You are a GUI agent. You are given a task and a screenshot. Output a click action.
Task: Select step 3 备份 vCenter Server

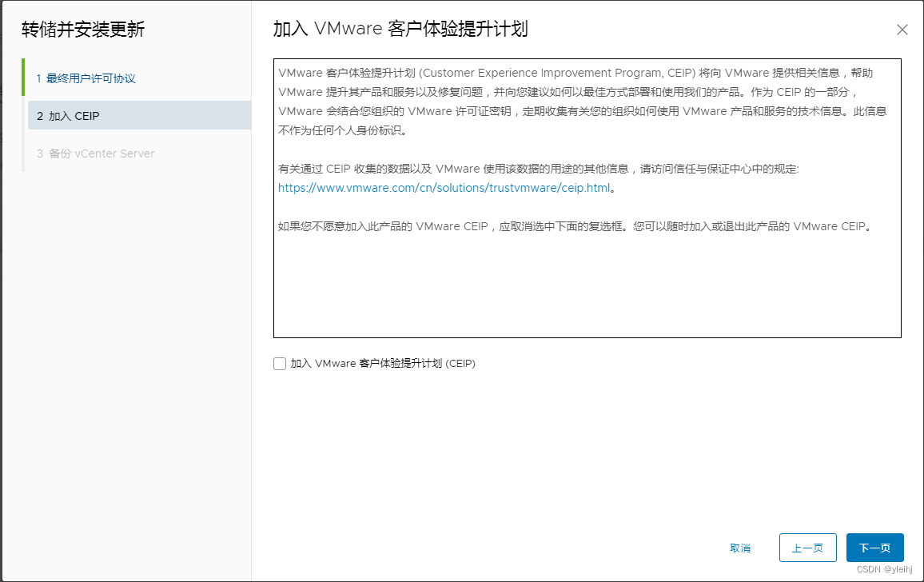(95, 153)
